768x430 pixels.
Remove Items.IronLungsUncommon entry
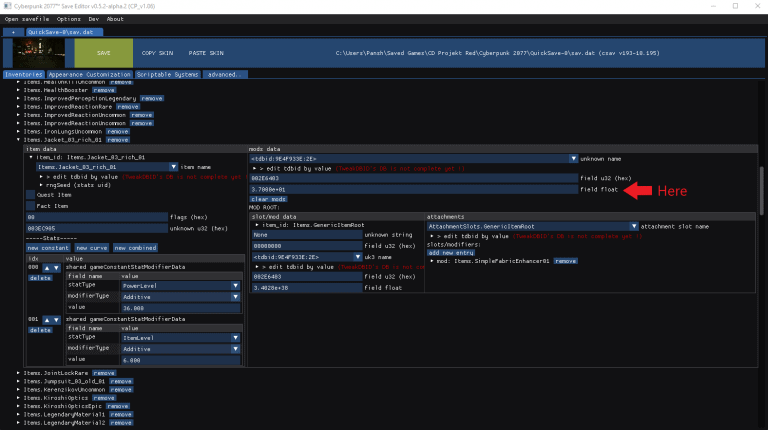tap(118, 131)
